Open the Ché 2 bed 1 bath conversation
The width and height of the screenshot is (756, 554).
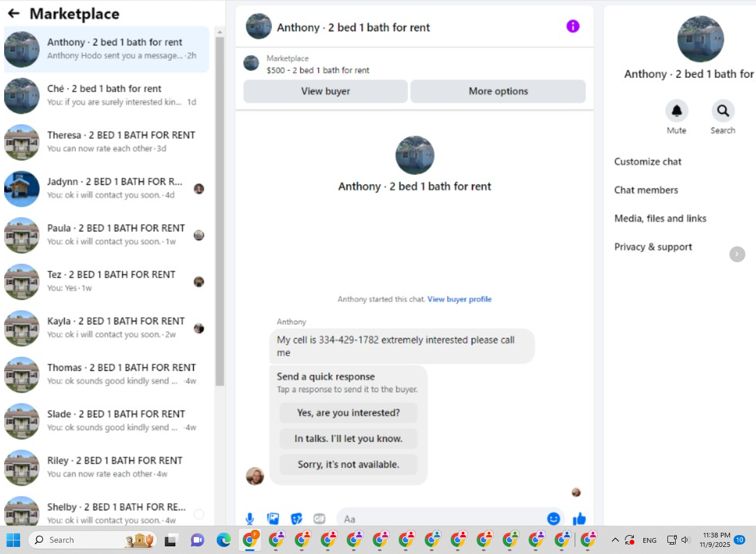coord(106,96)
